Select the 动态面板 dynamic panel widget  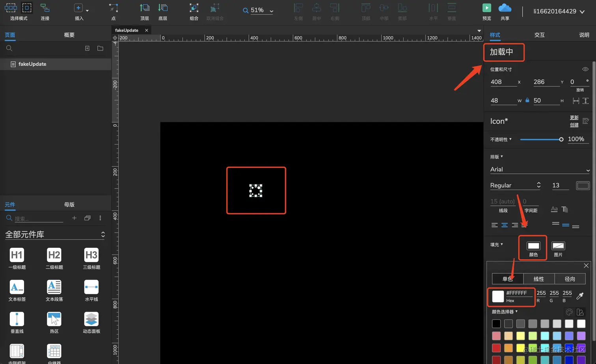pos(91,322)
